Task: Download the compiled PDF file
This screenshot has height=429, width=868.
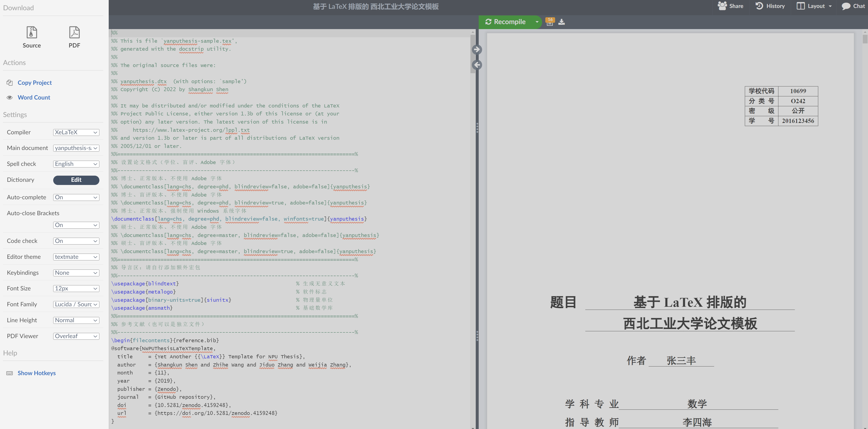Action: coord(74,37)
